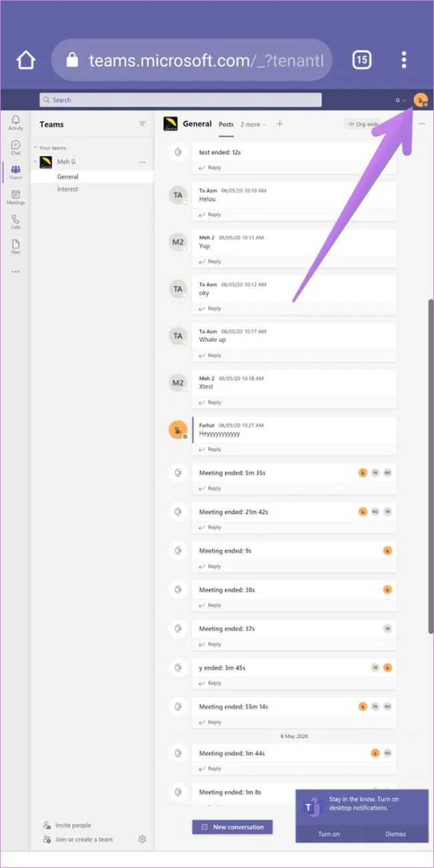Viewport: 434px width, 868px height.
Task: Click the Org-wide indicator
Action: [x=363, y=124]
